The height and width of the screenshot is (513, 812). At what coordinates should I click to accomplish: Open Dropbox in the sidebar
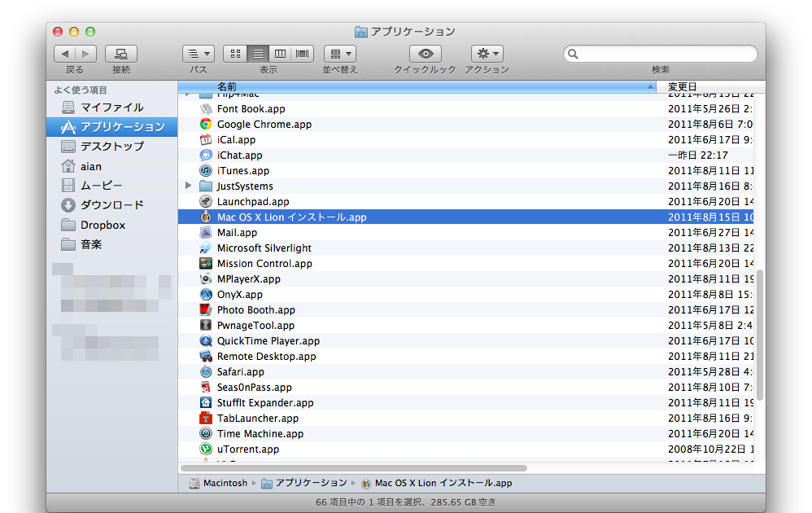pos(111,225)
